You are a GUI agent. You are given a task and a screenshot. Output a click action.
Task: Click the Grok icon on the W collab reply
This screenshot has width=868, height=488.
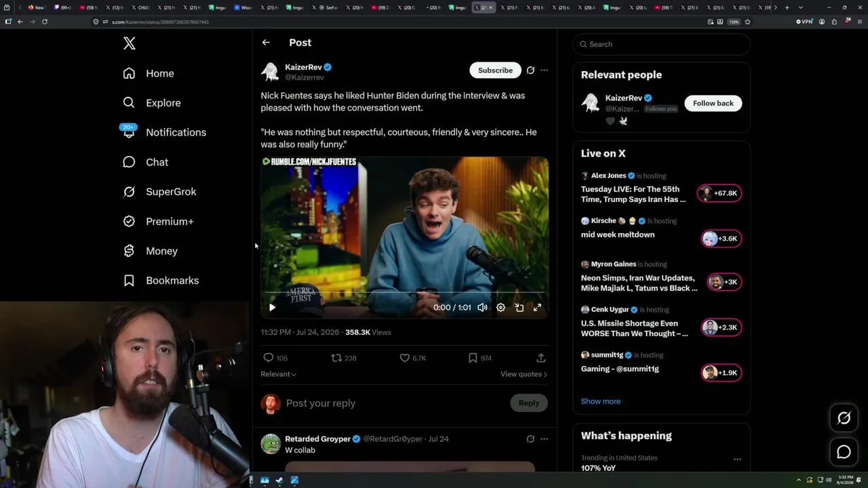coord(530,439)
